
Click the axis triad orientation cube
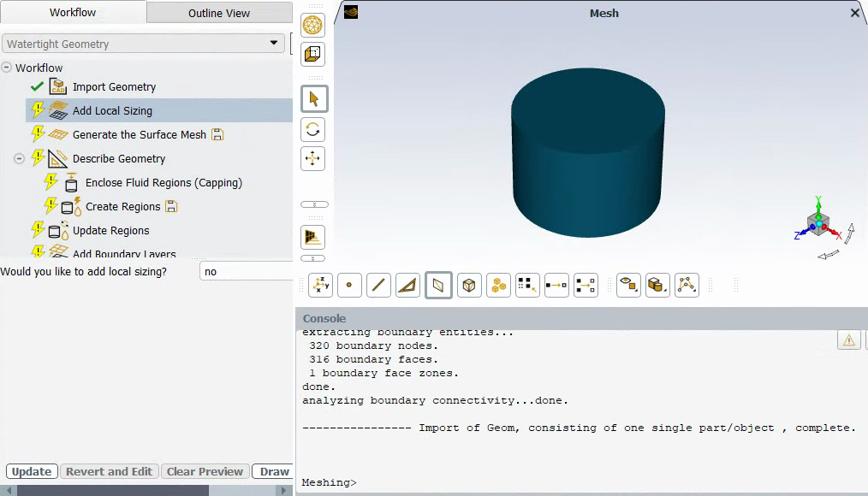tap(820, 226)
